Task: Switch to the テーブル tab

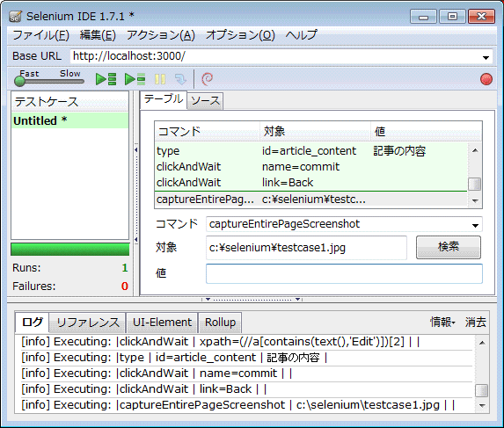Action: [x=164, y=99]
